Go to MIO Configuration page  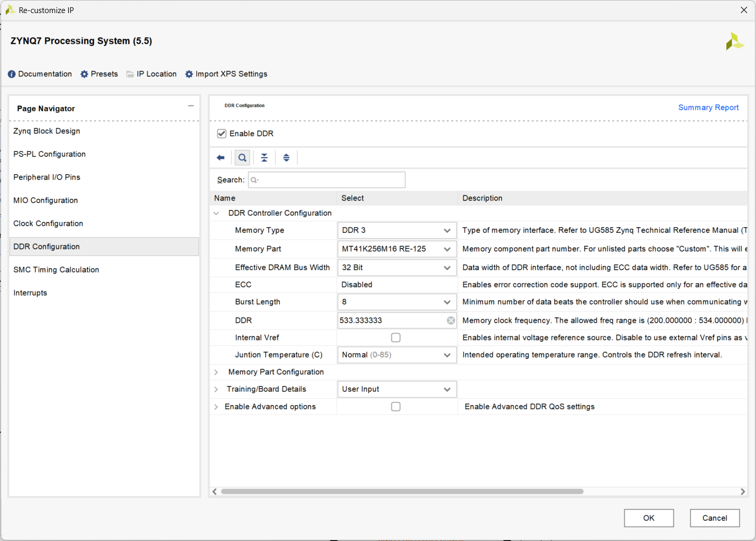point(104,201)
